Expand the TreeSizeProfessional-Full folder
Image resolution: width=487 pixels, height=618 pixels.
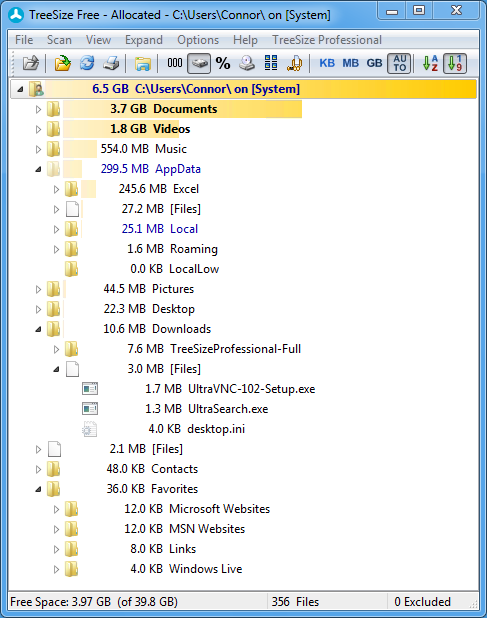[x=56, y=349]
